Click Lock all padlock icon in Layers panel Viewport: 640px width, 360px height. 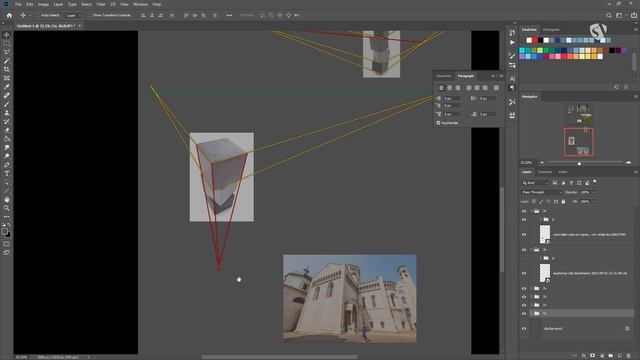[x=563, y=202]
